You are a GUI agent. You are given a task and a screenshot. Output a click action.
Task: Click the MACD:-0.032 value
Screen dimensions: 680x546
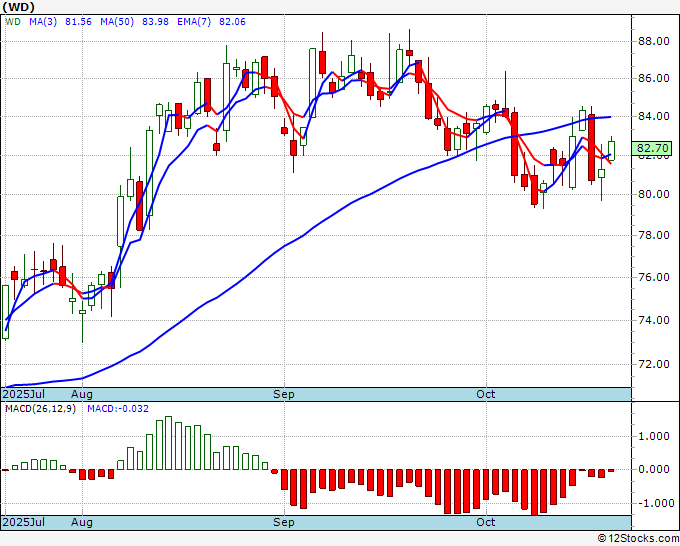pos(118,409)
